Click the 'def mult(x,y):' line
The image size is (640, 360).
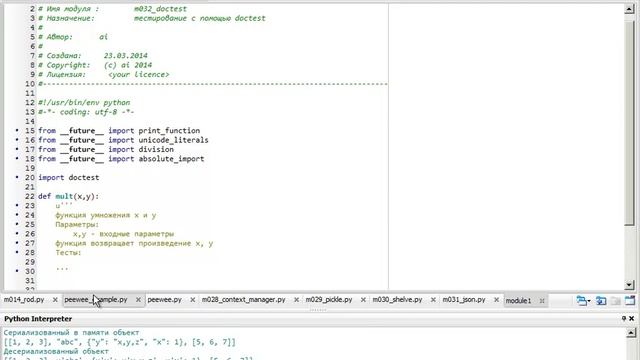click(69, 196)
